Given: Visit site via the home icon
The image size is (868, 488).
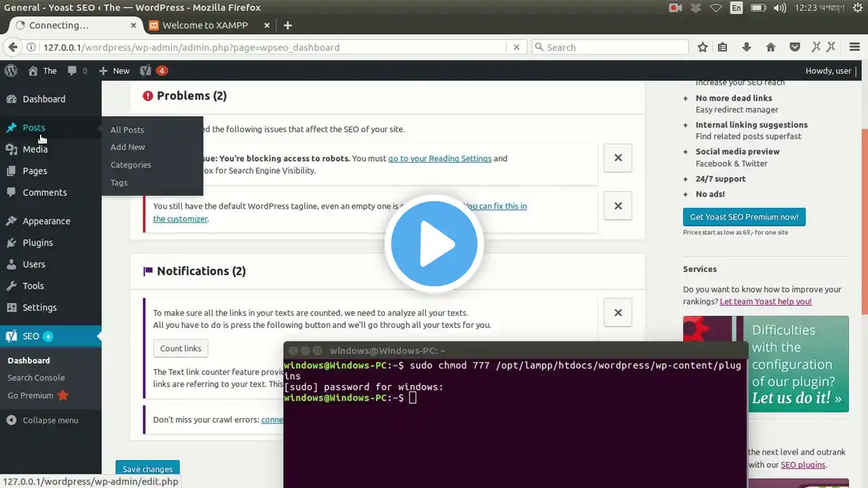Looking at the screenshot, I should click(x=33, y=70).
